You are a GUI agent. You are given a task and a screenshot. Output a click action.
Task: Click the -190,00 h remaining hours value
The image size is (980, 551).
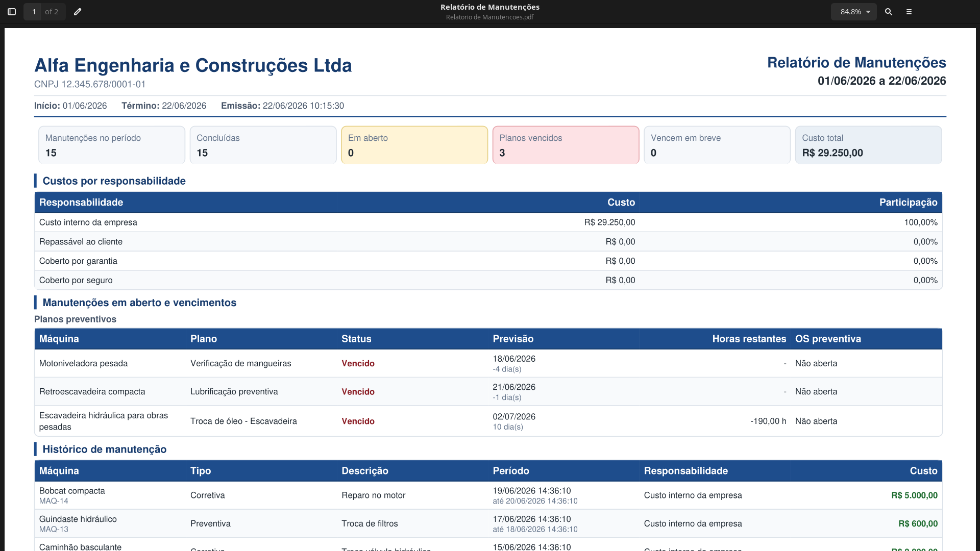pyautogui.click(x=768, y=421)
